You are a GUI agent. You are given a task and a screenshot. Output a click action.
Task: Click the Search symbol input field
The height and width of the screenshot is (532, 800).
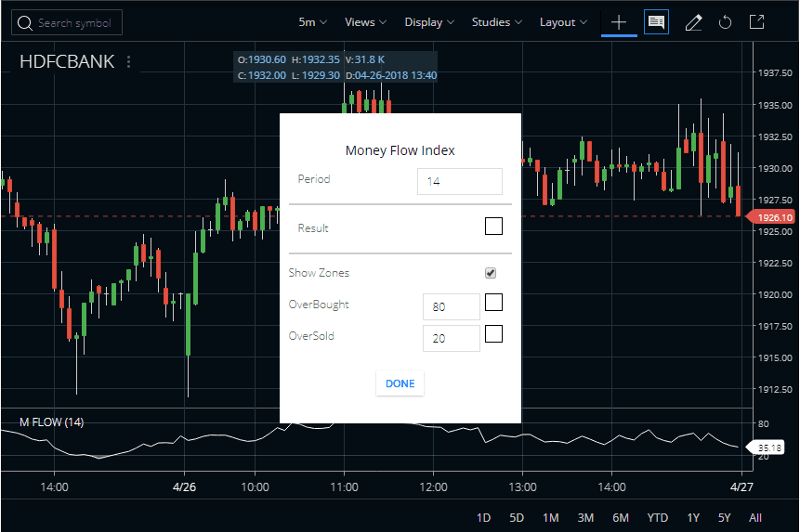click(67, 23)
